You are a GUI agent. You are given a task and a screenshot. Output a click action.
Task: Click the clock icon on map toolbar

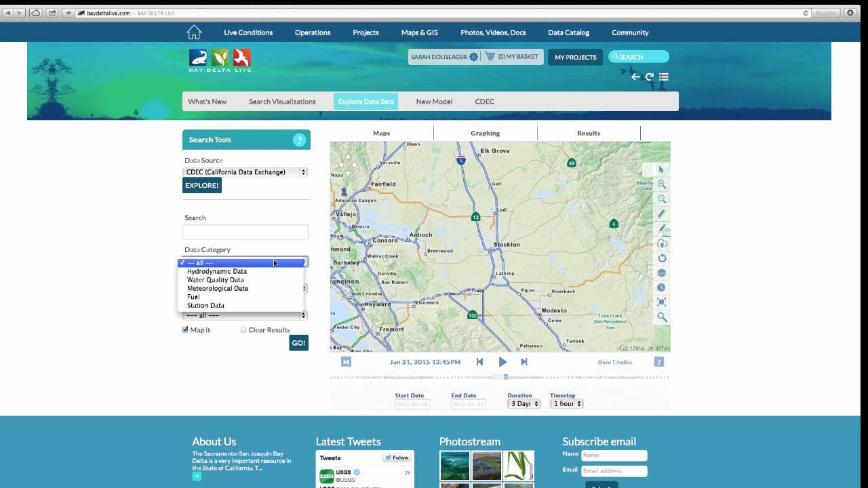pos(662,287)
